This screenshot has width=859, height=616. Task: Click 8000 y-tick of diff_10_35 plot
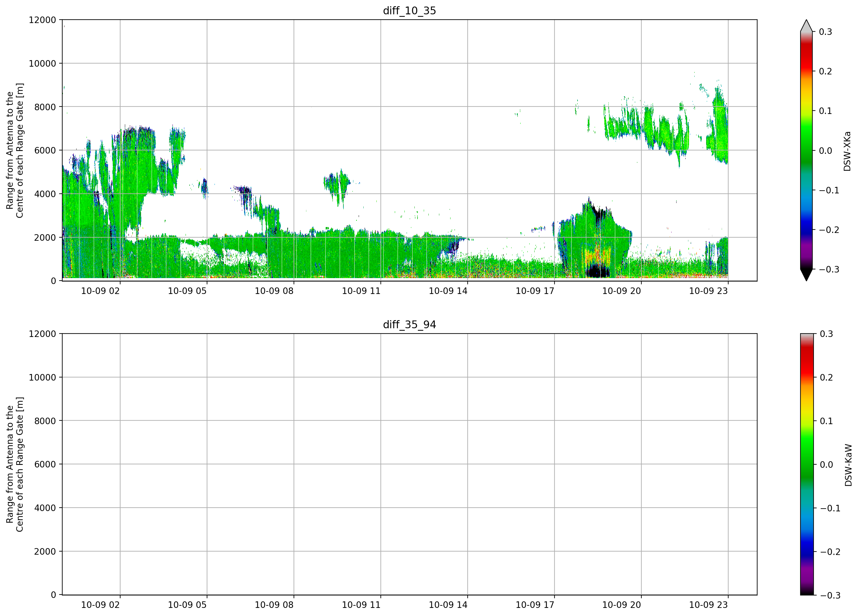point(45,107)
